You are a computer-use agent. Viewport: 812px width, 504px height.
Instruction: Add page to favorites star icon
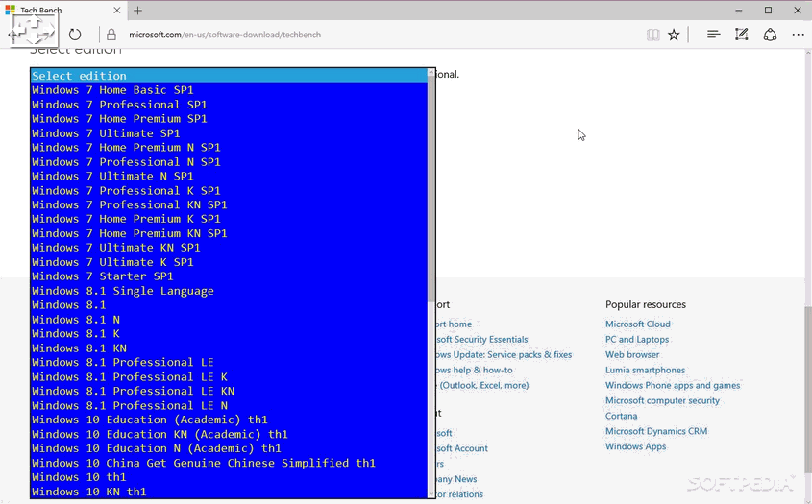click(x=674, y=35)
